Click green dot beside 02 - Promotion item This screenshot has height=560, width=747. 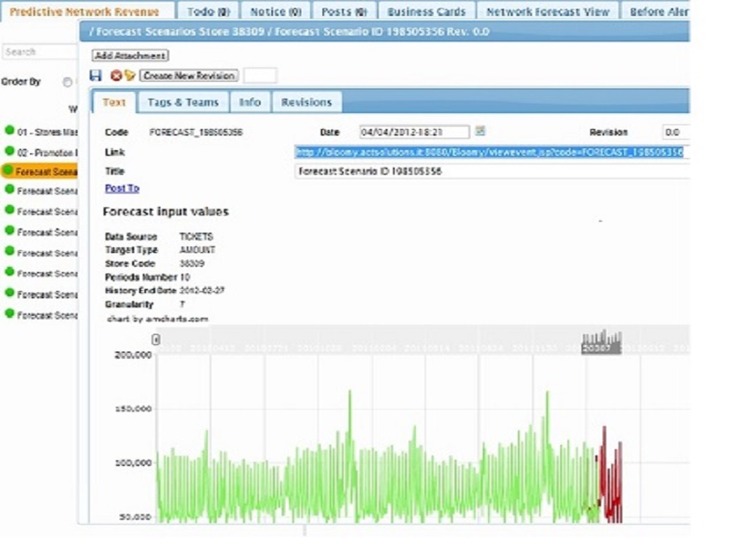click(9, 151)
